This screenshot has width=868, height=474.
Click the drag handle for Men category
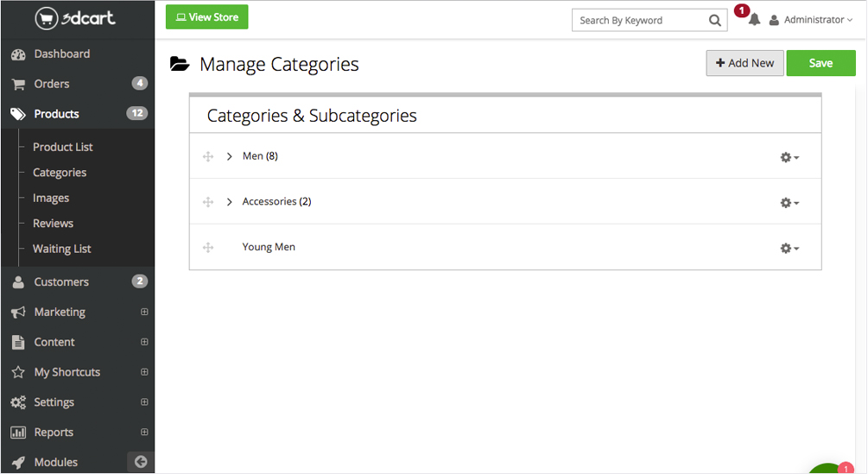coord(208,156)
